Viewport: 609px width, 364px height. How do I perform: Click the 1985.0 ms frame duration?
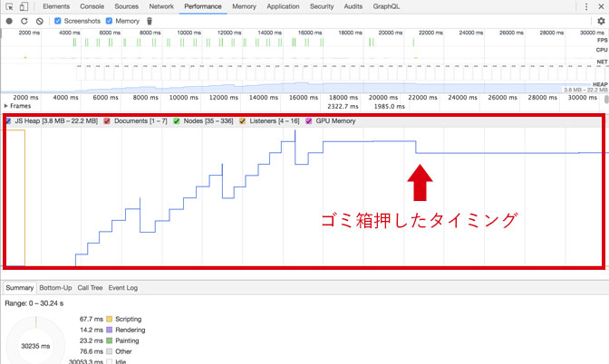[x=390, y=106]
